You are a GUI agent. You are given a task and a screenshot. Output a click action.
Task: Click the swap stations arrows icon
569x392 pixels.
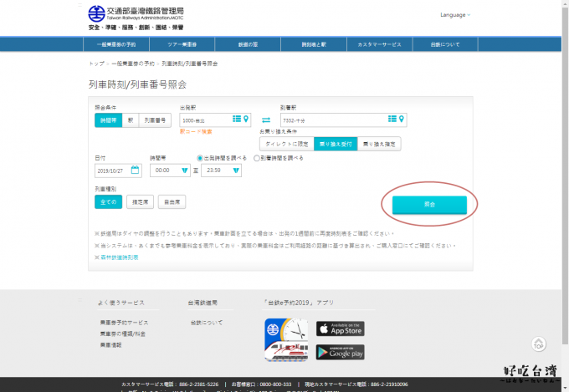[x=266, y=120]
